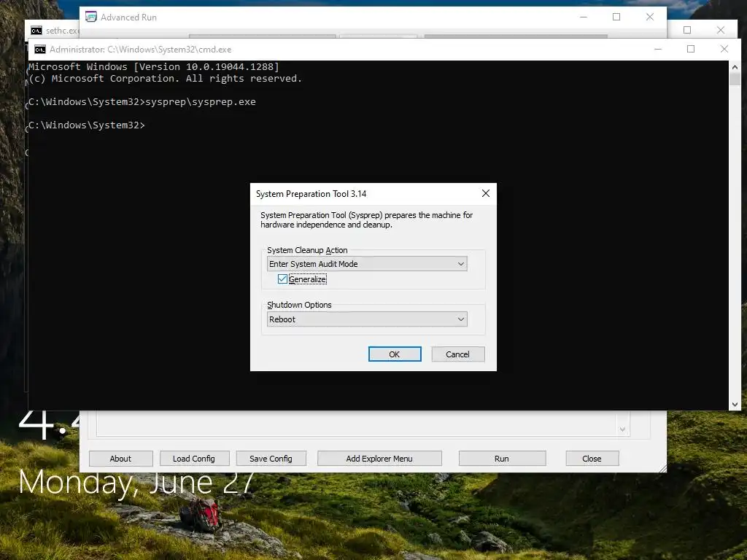Click the cmd.exe window title icon
747x560 pixels.
click(x=40, y=50)
